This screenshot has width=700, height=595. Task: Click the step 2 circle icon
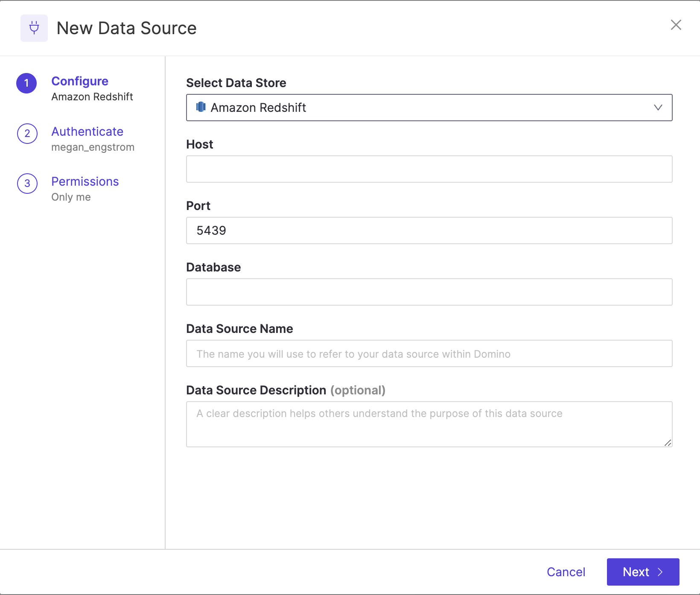(x=27, y=134)
